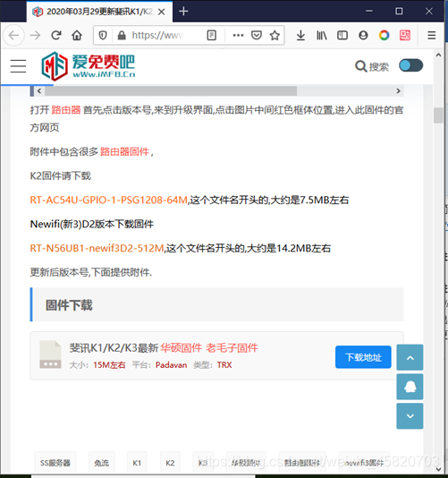Image resolution: width=448 pixels, height=478 pixels.
Task: Open the K1 tag
Action: pos(137,463)
